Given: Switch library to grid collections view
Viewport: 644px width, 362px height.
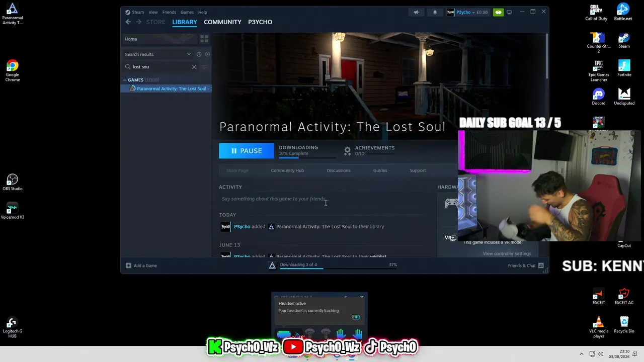Looking at the screenshot, I should [204, 39].
